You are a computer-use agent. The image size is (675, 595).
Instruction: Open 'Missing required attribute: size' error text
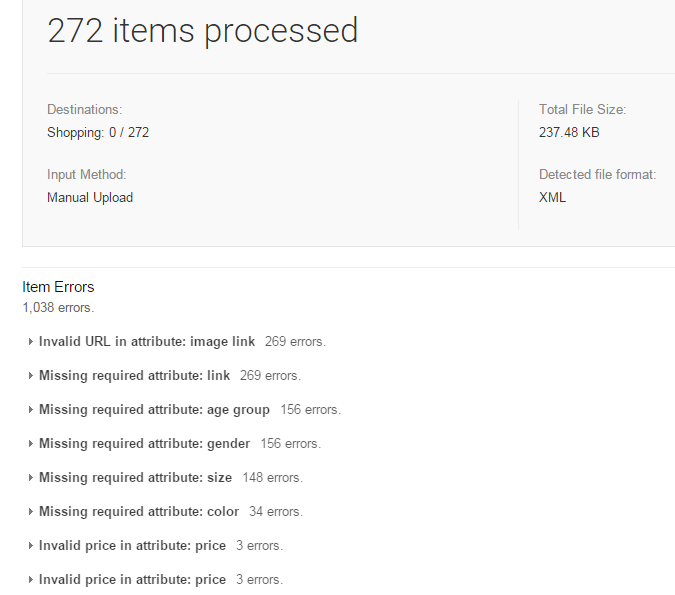[x=135, y=478]
